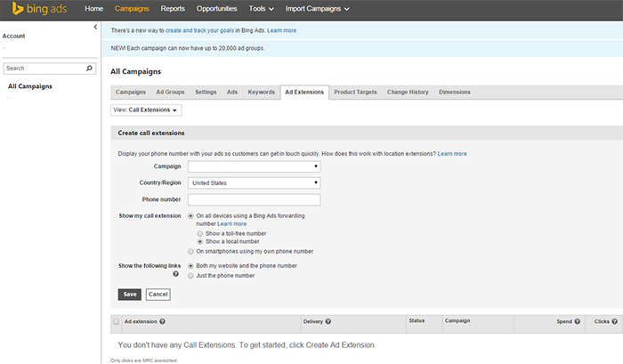Image resolution: width=623 pixels, height=364 pixels.
Task: Choose 'Just the phone number' option
Action: click(190, 275)
